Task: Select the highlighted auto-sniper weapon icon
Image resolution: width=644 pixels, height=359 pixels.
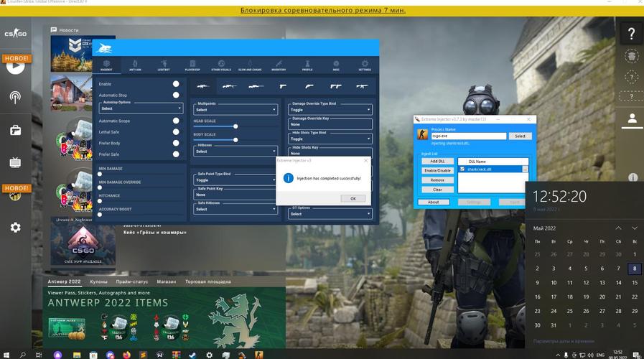Action: [x=203, y=86]
